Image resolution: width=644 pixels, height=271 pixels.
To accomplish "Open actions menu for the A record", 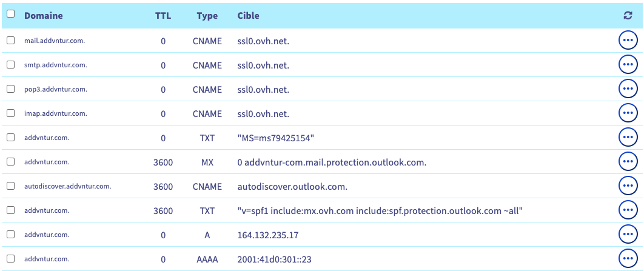I will tap(628, 235).
